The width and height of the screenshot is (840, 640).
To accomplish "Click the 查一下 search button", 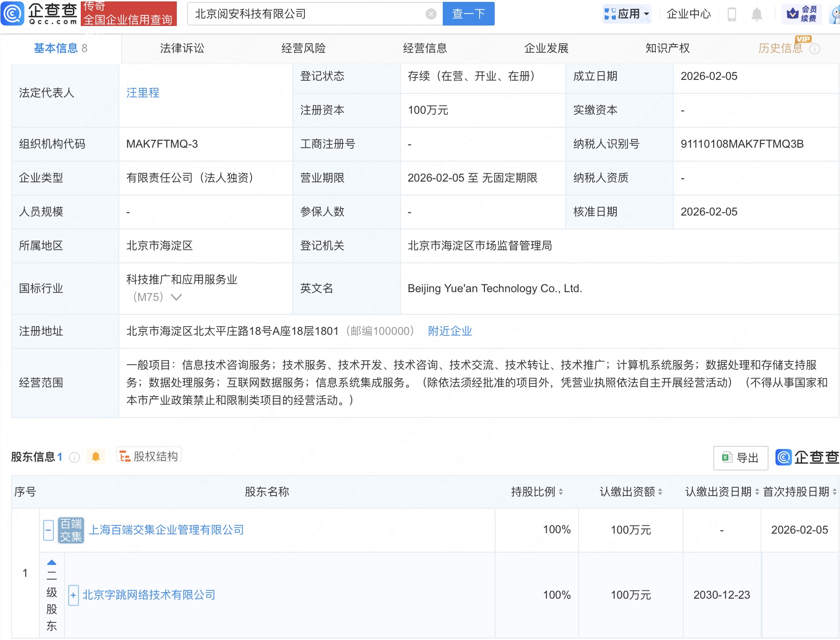I will [x=468, y=14].
